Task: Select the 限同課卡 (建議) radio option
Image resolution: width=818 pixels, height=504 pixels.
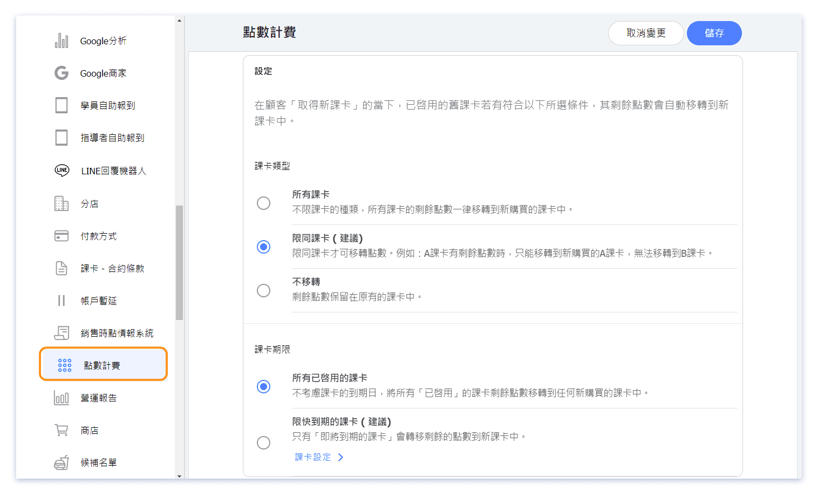Action: [x=263, y=247]
